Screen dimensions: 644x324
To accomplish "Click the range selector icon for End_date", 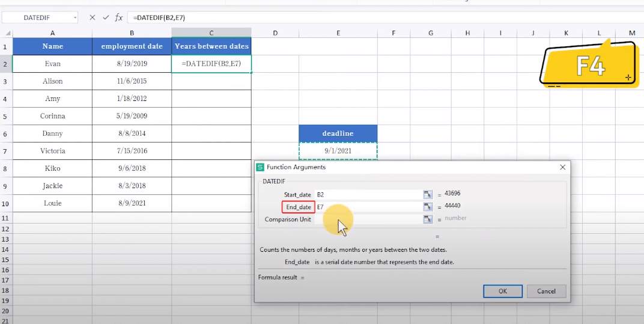I will coord(428,207).
